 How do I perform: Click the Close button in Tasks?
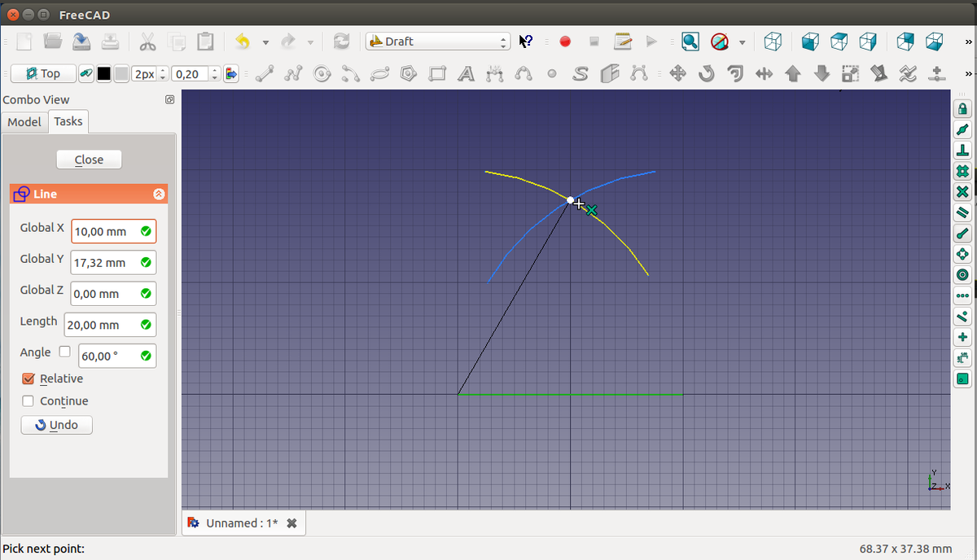click(x=89, y=160)
